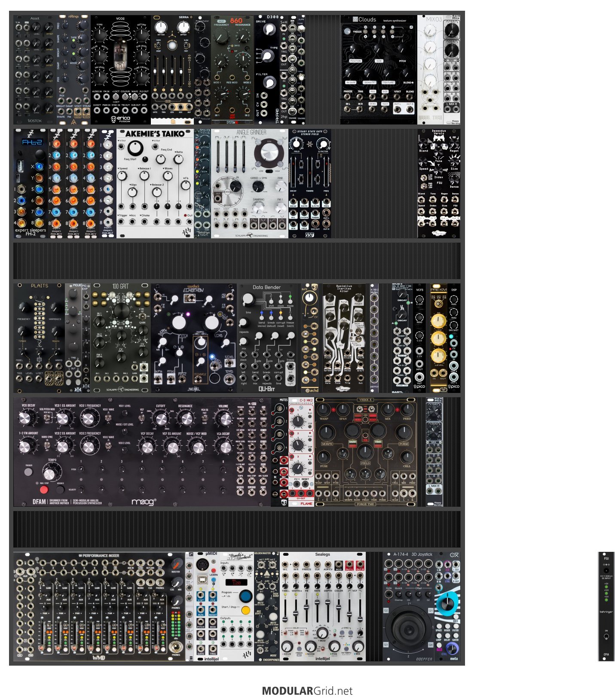Click the MODULARGrid.net logo text

click(x=307, y=691)
